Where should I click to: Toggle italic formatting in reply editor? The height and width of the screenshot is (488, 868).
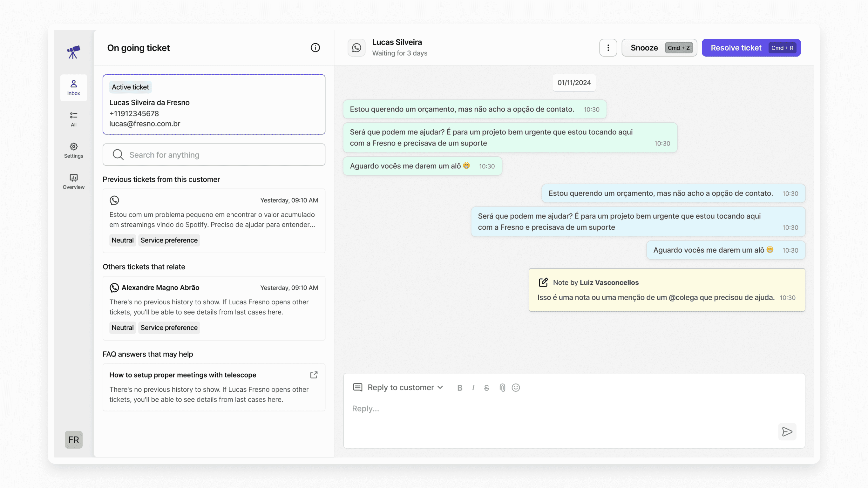point(473,388)
